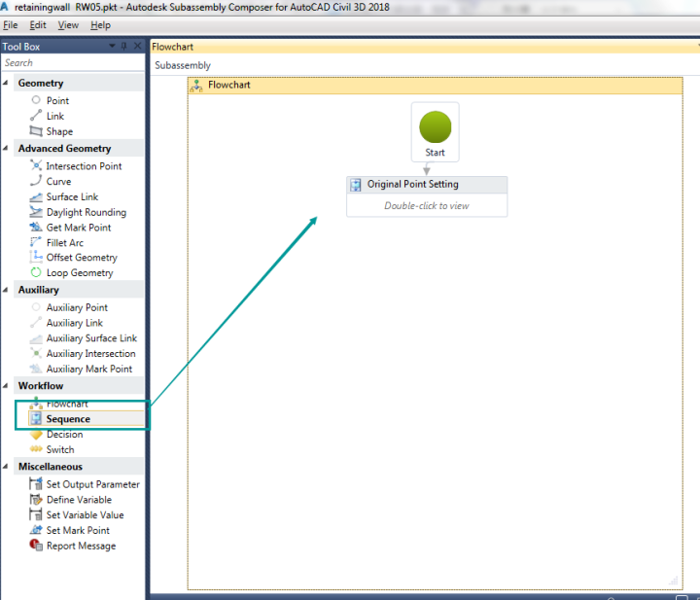
Task: Select the Point geometry tool icon
Action: [36, 100]
